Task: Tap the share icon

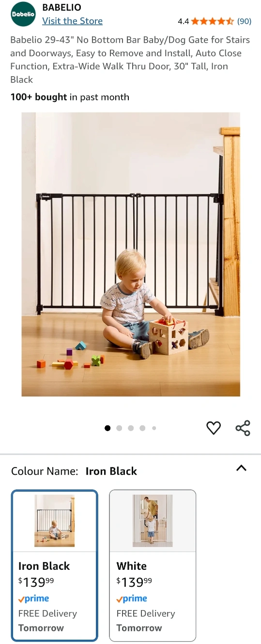Action: [243, 428]
